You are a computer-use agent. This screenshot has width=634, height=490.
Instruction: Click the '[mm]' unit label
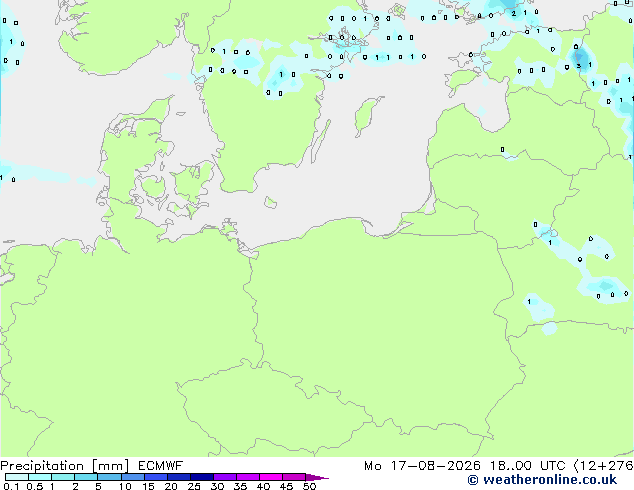pyautogui.click(x=110, y=466)
